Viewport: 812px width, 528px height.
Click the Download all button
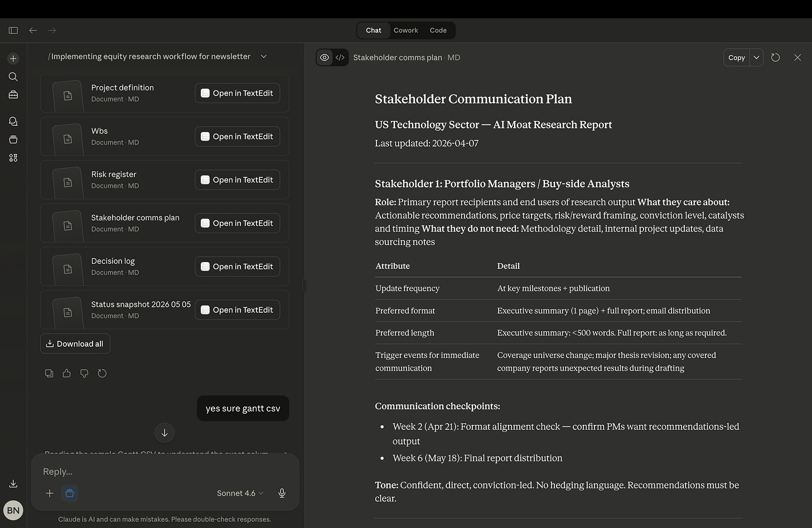75,343
